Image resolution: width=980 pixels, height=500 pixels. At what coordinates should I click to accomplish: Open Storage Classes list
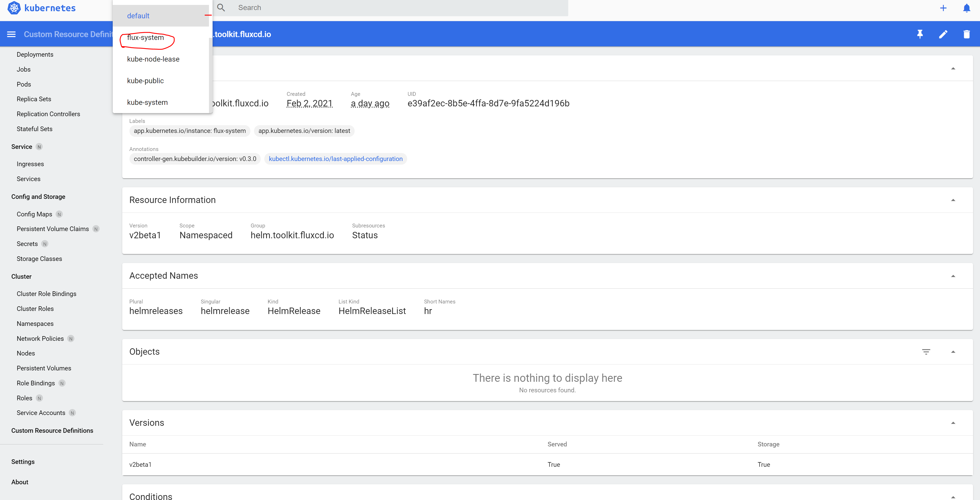point(39,259)
